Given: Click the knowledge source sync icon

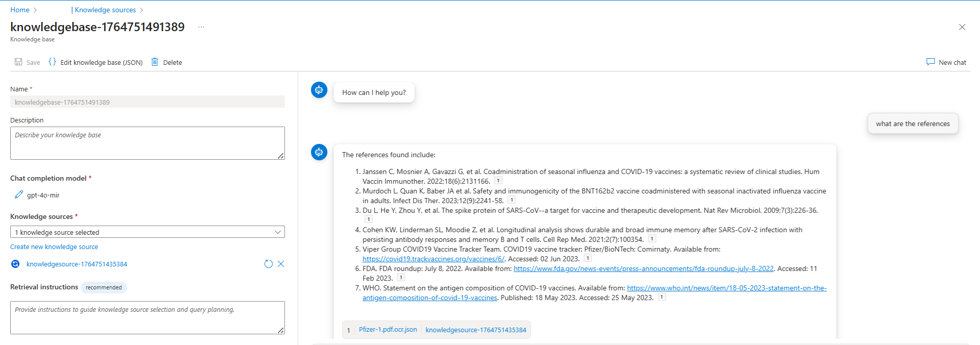Looking at the screenshot, I should [15, 264].
